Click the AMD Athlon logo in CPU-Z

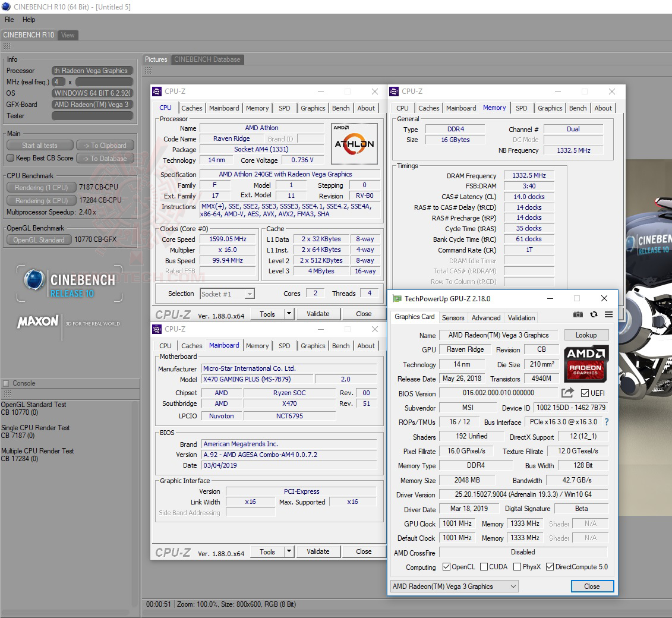(354, 144)
